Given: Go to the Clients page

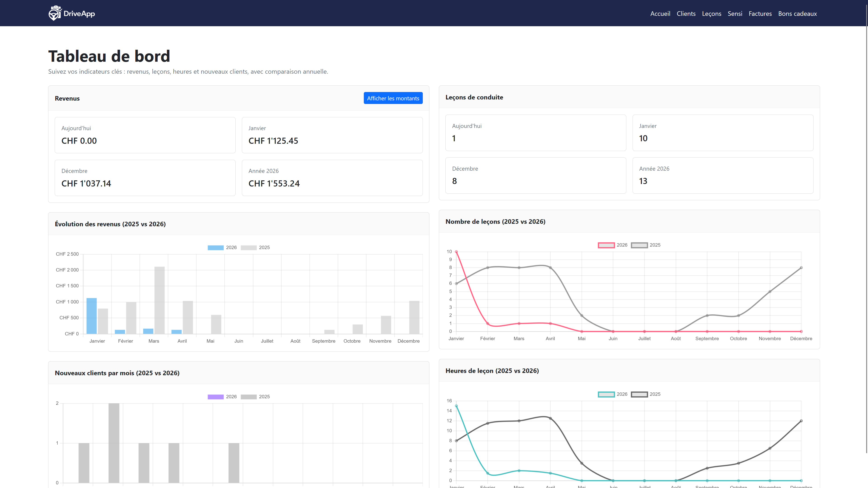Looking at the screenshot, I should coord(686,14).
